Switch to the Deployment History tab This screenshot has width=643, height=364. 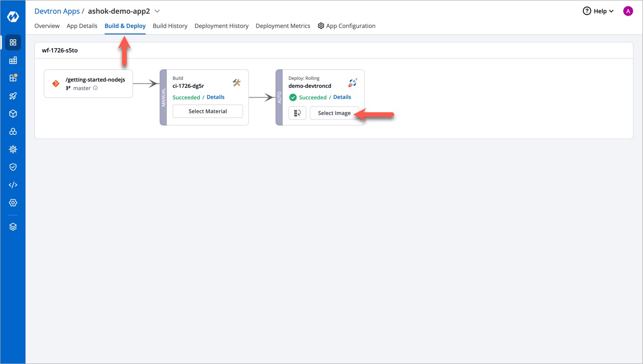coord(222,26)
